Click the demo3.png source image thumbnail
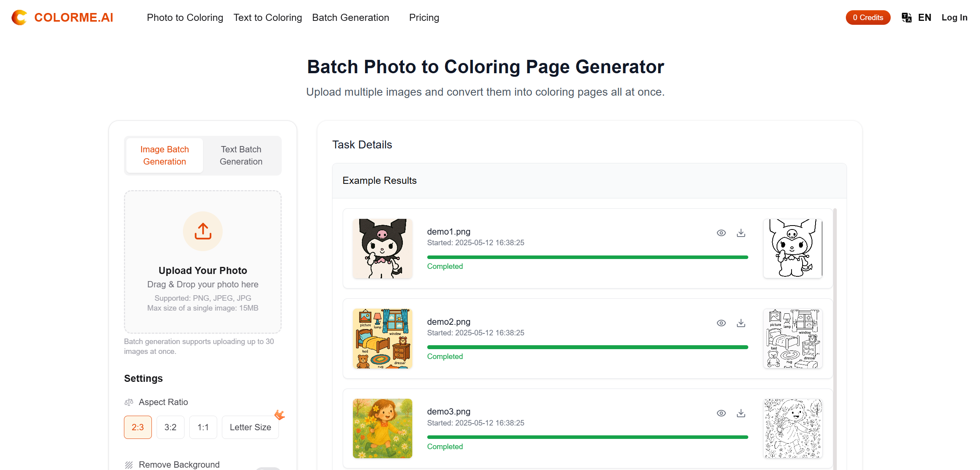This screenshot has width=980, height=470. (382, 428)
